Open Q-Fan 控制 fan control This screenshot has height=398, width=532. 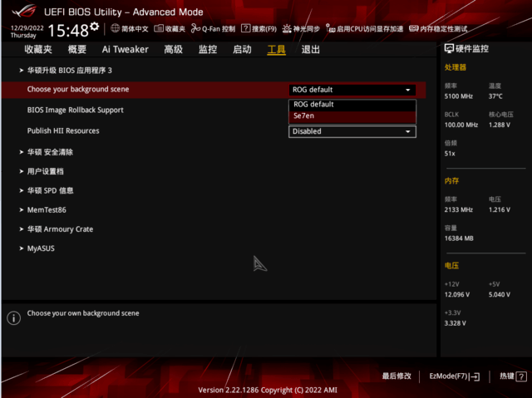coord(213,28)
